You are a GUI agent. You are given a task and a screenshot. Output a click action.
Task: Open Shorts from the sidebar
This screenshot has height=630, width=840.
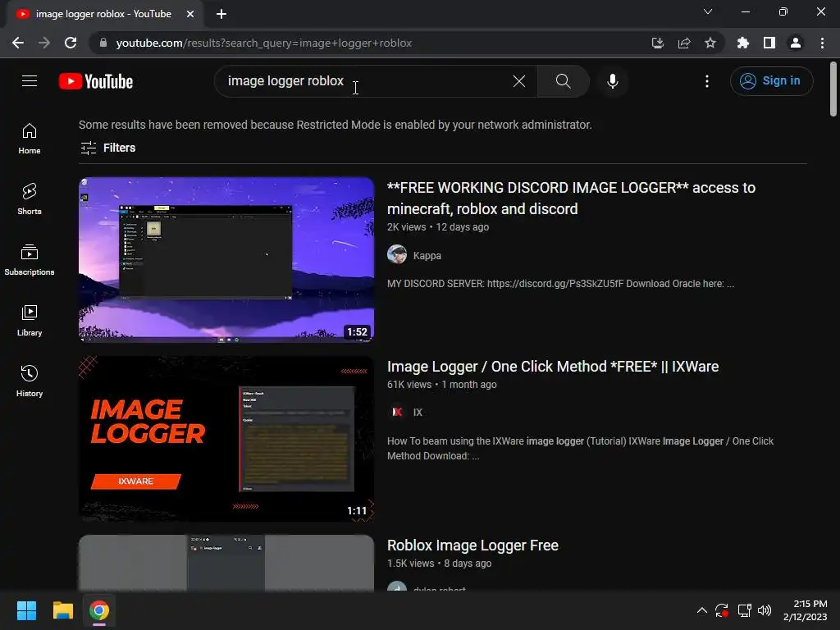coord(30,199)
